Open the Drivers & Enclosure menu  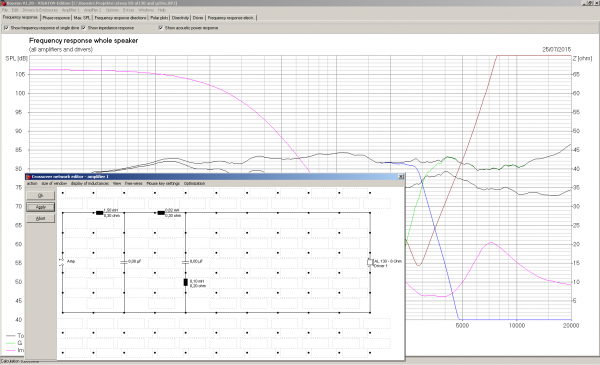pyautogui.click(x=40, y=10)
